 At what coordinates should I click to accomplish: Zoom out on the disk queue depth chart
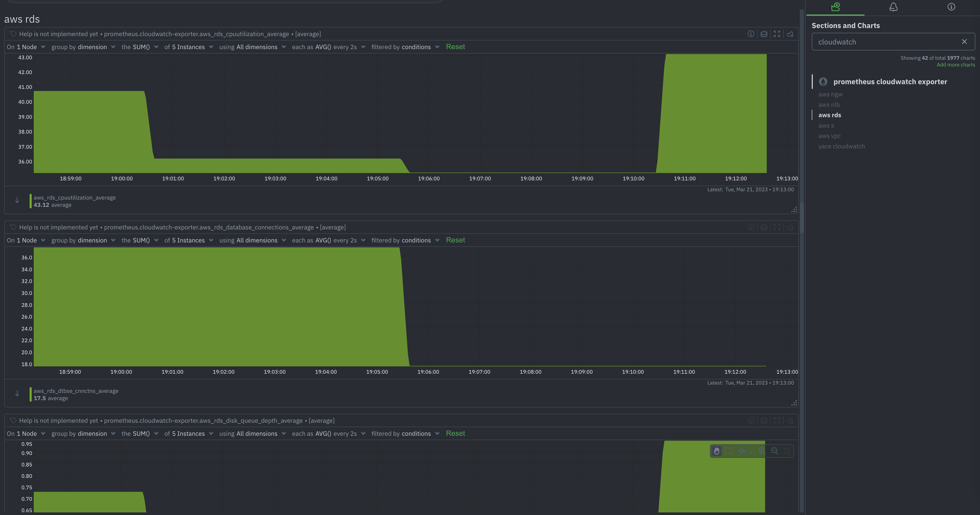pyautogui.click(x=775, y=451)
